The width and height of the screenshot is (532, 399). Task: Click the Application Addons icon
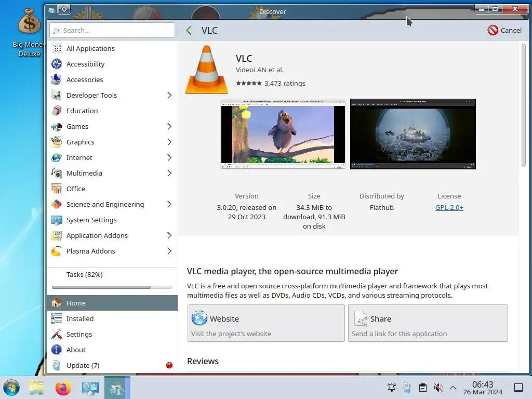click(x=57, y=236)
